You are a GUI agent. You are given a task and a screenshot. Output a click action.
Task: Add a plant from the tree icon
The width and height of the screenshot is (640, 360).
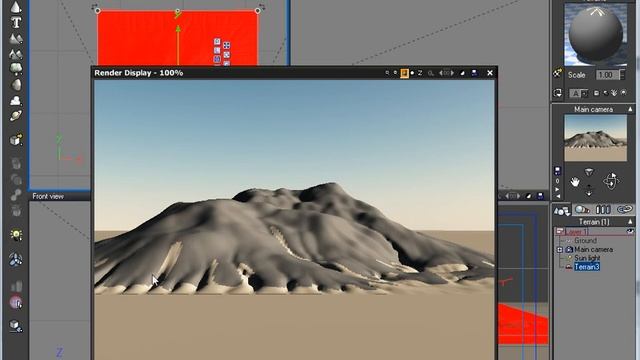click(16, 68)
